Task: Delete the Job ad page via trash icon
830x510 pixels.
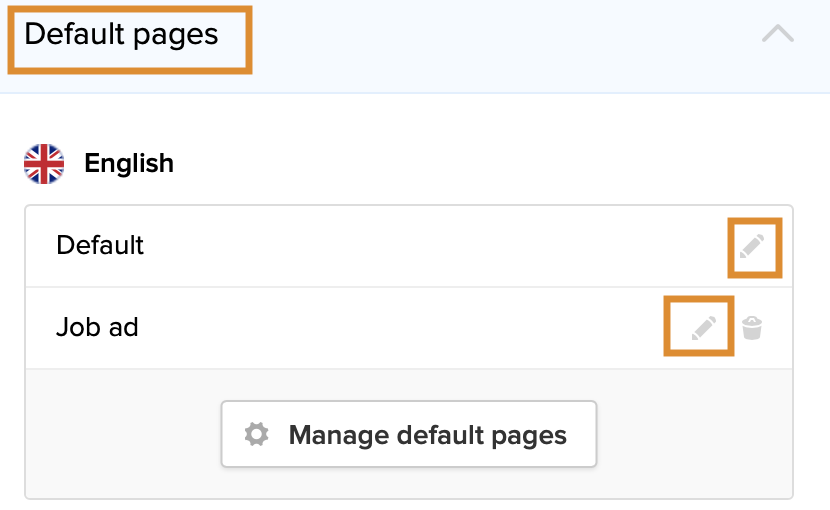Action: click(753, 327)
